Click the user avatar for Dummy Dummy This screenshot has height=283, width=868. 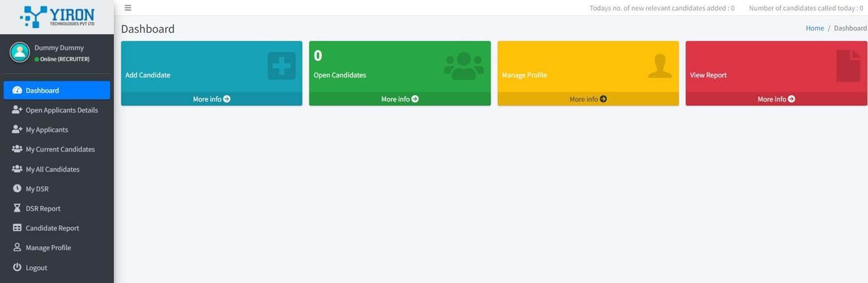(20, 53)
